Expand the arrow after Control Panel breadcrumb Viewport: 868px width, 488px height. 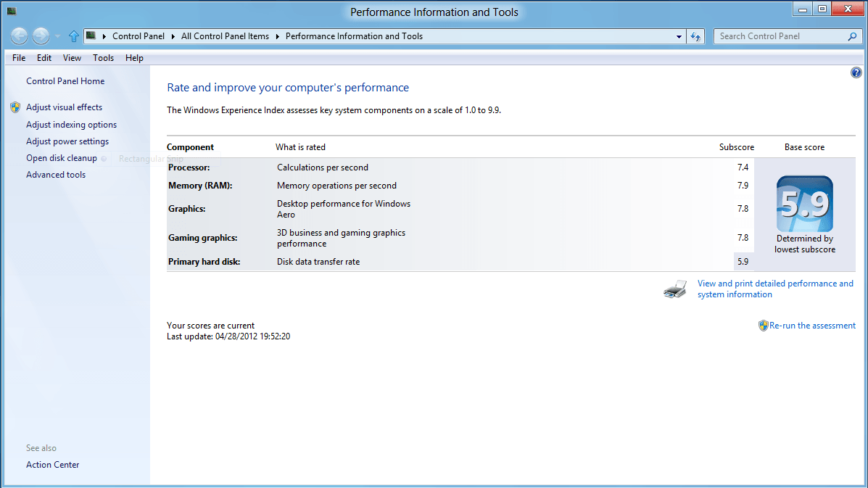pos(173,36)
